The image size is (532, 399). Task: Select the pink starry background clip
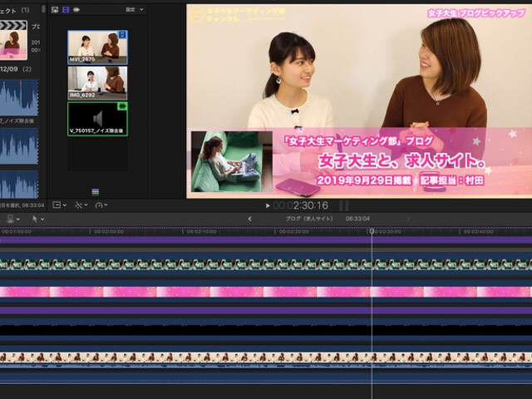(266, 292)
